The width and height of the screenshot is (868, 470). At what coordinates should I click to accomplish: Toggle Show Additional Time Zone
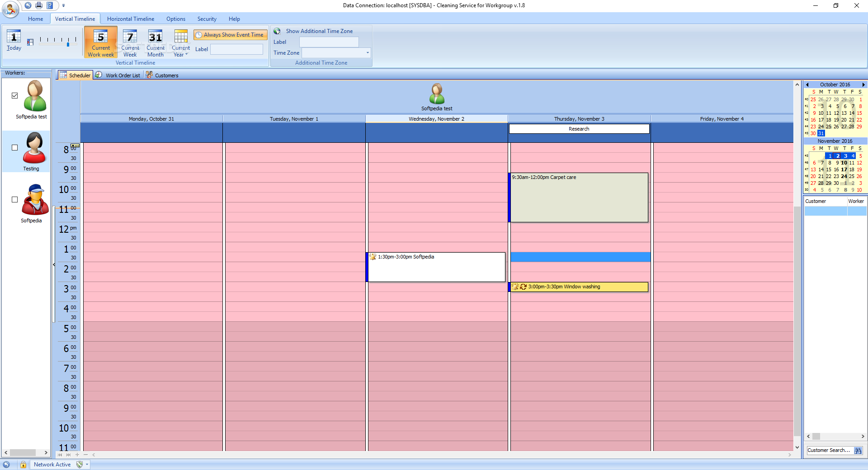314,31
